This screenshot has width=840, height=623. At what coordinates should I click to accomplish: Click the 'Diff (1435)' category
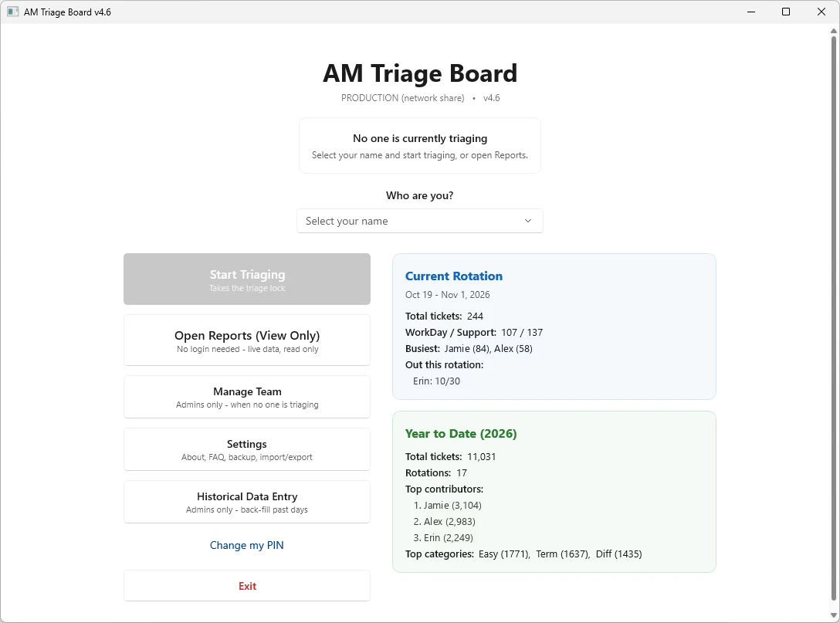618,554
